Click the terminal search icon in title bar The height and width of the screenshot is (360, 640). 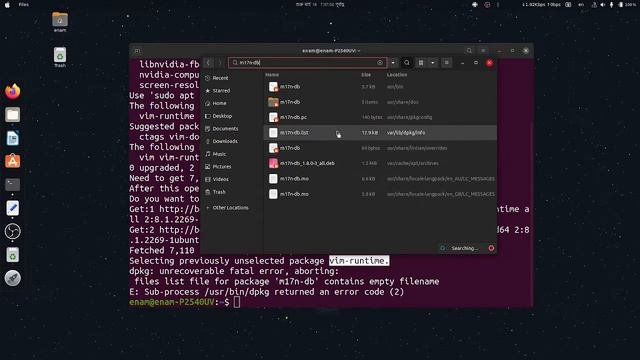coord(469,51)
